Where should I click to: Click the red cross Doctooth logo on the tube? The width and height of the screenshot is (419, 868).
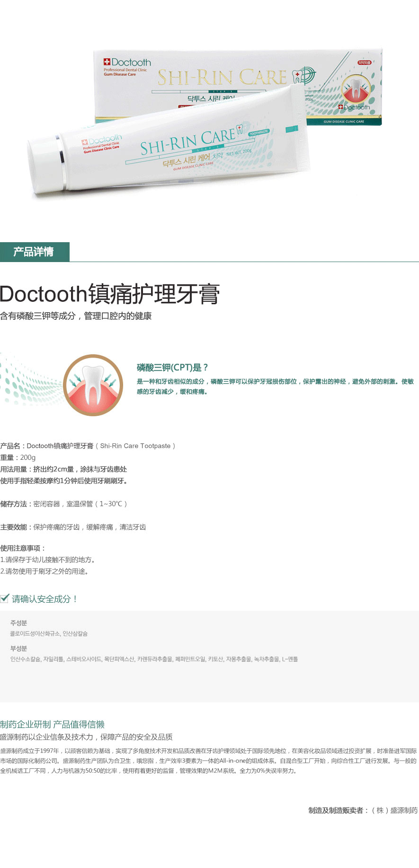tap(101, 140)
